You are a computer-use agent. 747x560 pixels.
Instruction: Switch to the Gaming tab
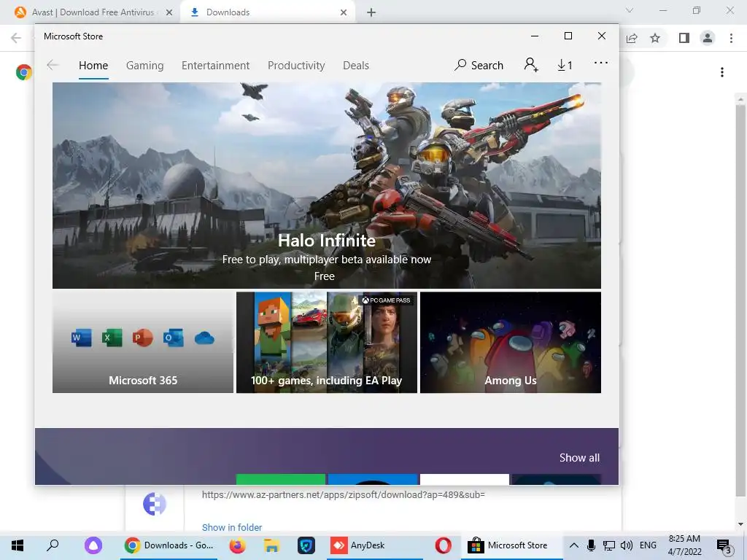click(145, 66)
